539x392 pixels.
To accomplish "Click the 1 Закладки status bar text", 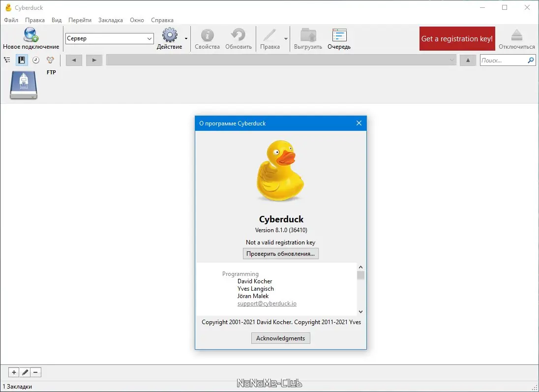I will point(17,387).
